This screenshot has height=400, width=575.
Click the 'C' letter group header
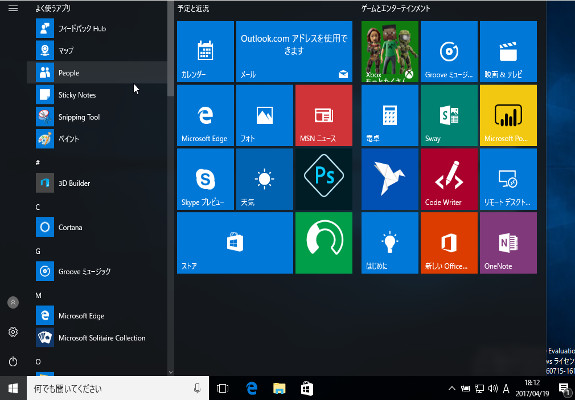[38, 208]
